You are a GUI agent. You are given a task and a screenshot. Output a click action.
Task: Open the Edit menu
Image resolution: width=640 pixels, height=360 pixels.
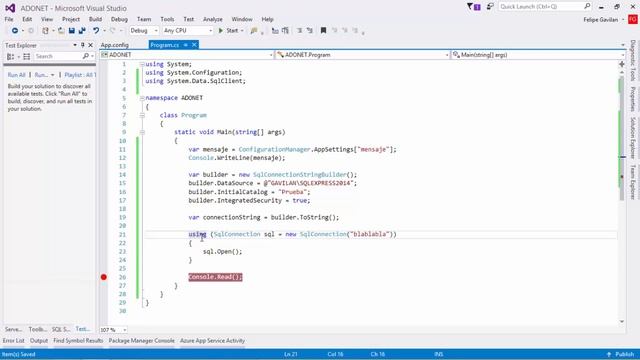pyautogui.click(x=27, y=19)
